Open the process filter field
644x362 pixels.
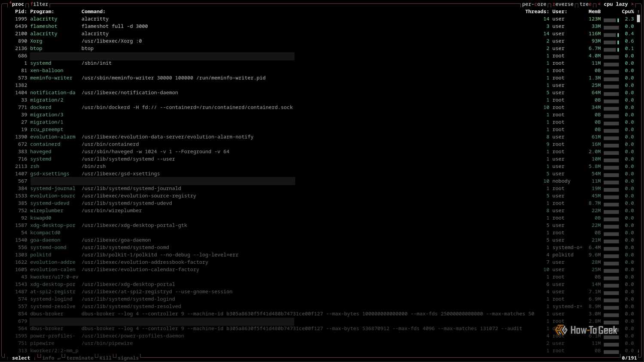click(39, 4)
